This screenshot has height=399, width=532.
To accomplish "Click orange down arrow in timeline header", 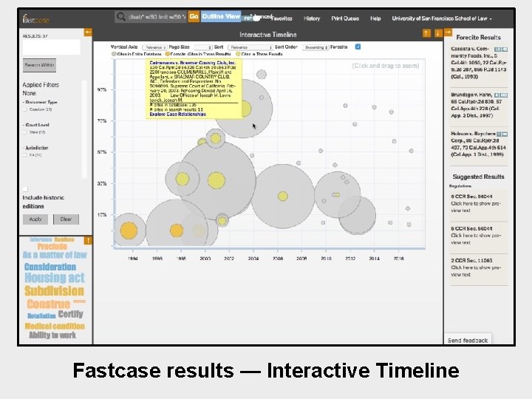I will pos(437,33).
